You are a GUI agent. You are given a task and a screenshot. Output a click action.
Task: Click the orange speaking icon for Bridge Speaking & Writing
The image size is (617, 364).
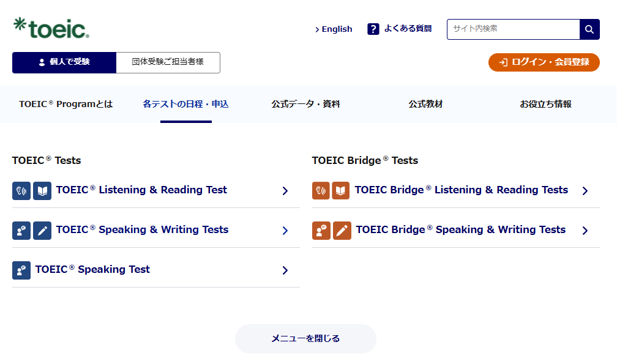pos(321,231)
